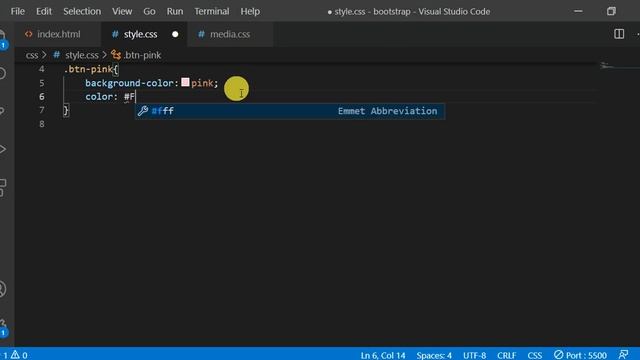The width and height of the screenshot is (640, 360).
Task: Click the .btn-pink selector text
Action: [88, 69]
